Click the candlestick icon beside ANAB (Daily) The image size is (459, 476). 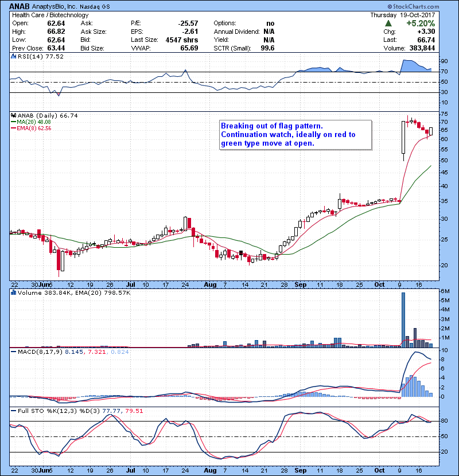pyautogui.click(x=13, y=116)
